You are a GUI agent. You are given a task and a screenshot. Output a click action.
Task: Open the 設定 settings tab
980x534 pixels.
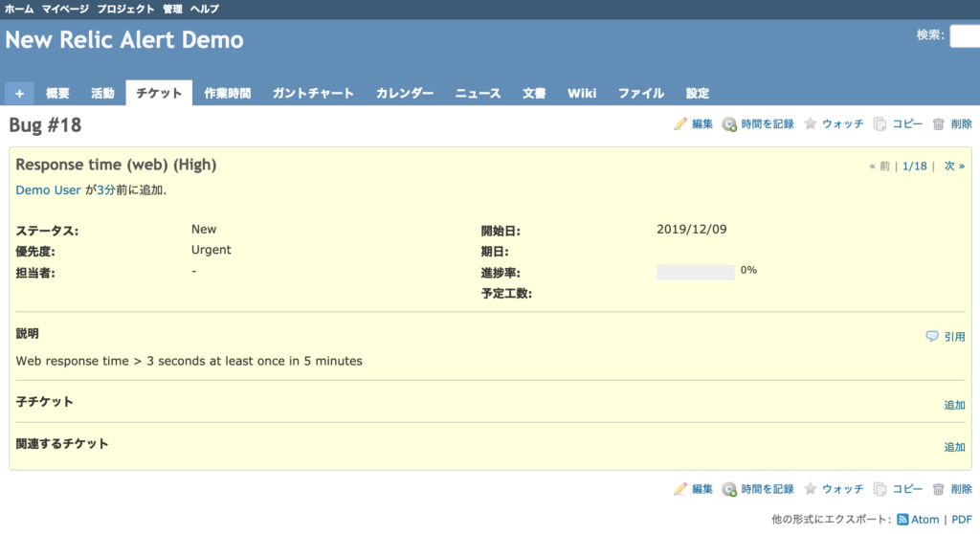[698, 93]
